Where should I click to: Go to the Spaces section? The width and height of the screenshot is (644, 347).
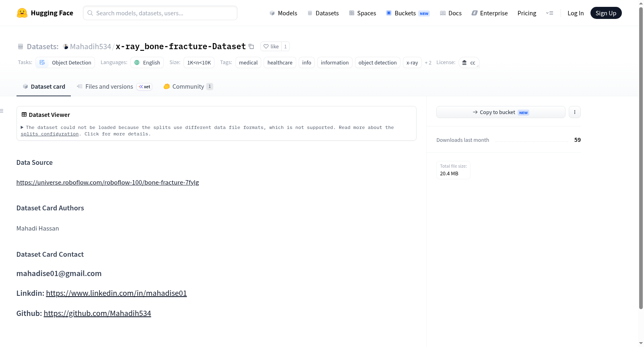click(x=362, y=13)
